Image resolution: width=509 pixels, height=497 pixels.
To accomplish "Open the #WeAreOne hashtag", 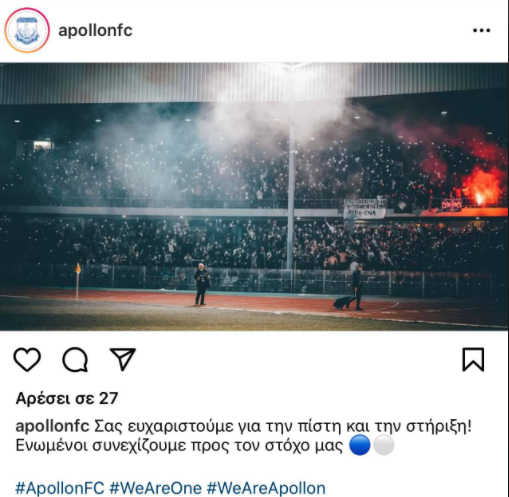I will [x=156, y=488].
